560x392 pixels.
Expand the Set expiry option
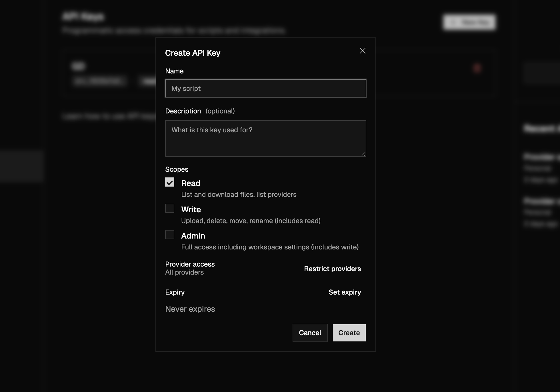pos(345,292)
